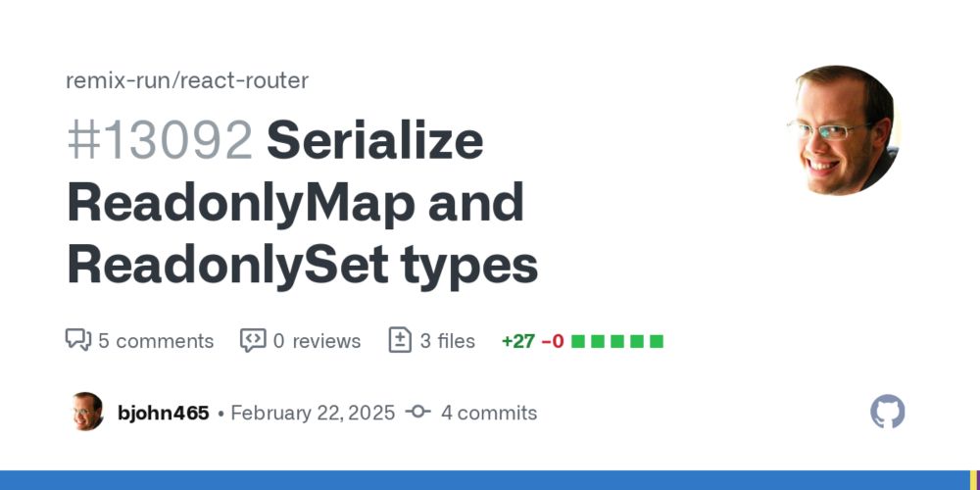This screenshot has width=980, height=490.
Task: Click the green +27 additions count
Action: tap(517, 341)
